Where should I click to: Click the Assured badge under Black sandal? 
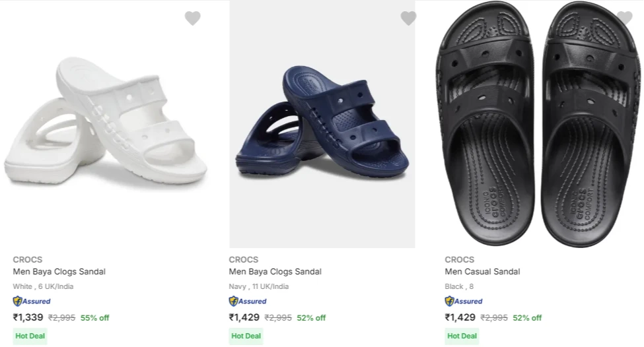(464, 301)
